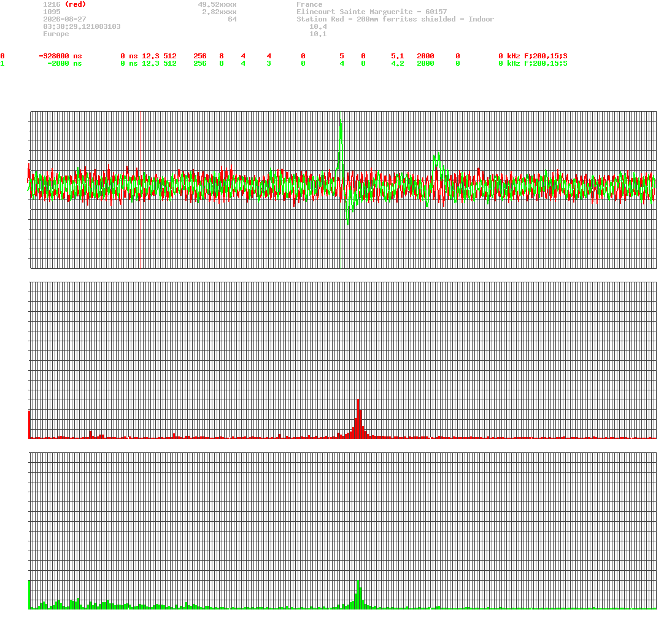672x623 pixels.
Task: Click the station number "1216 (red)"
Action: 64,4
